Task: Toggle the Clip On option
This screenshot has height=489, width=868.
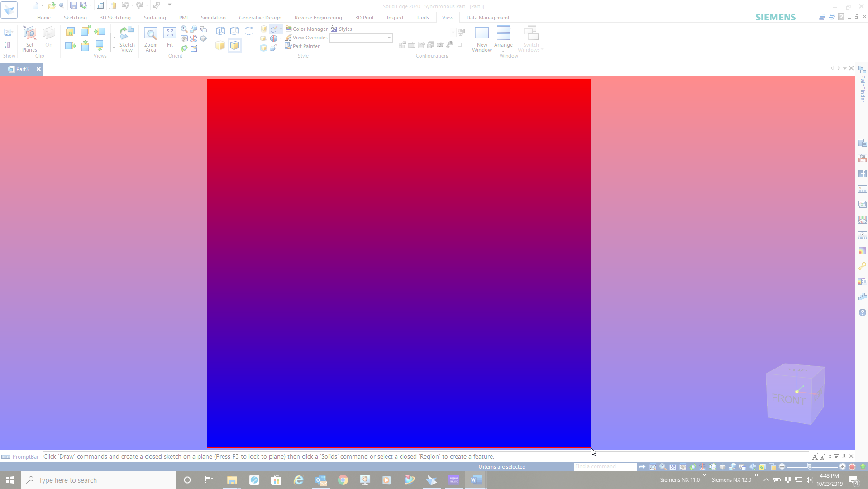Action: pos(49,40)
